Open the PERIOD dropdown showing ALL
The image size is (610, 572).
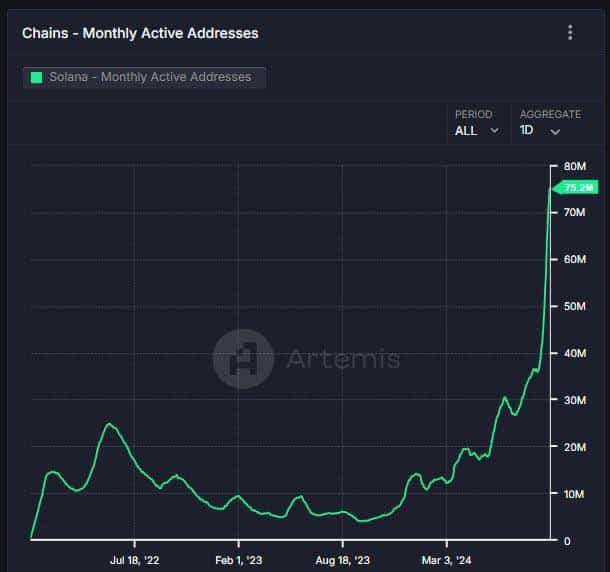(x=476, y=131)
